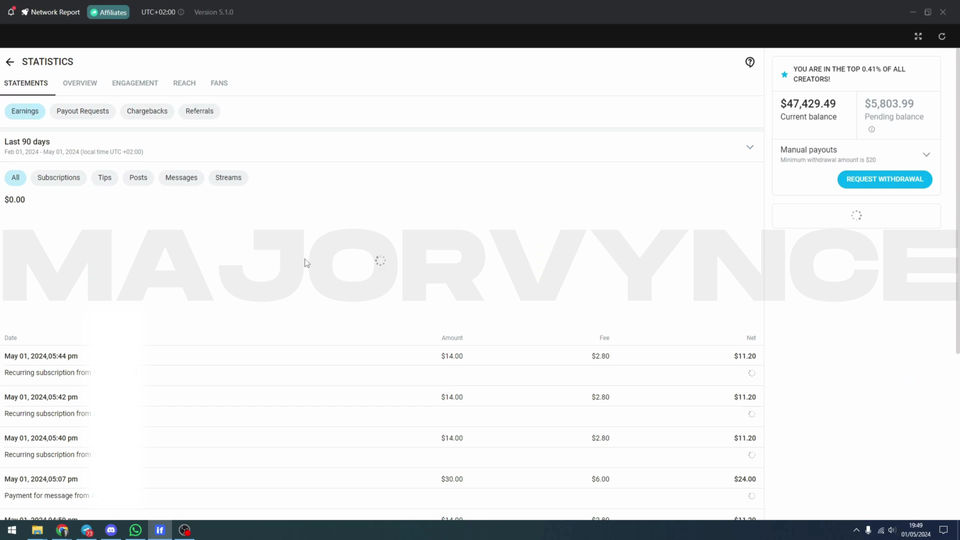Filter earnings by Tips
The image size is (960, 540).
coord(105,178)
